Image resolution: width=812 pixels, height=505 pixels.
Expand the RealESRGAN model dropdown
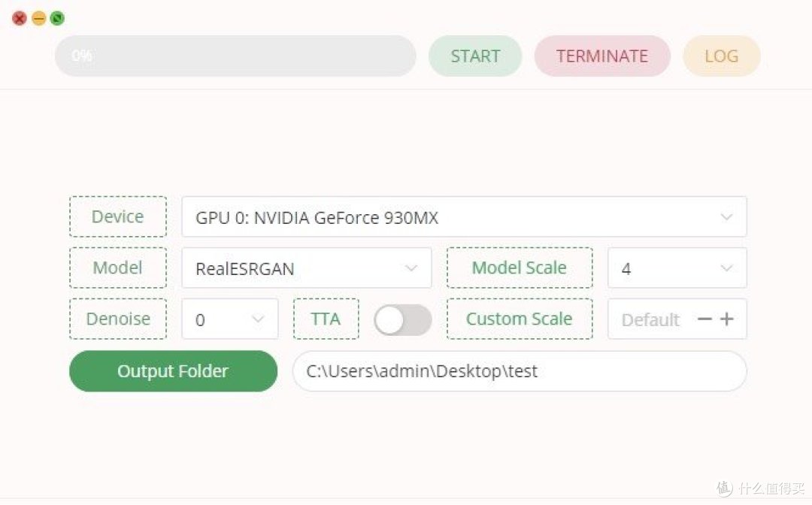(x=307, y=268)
